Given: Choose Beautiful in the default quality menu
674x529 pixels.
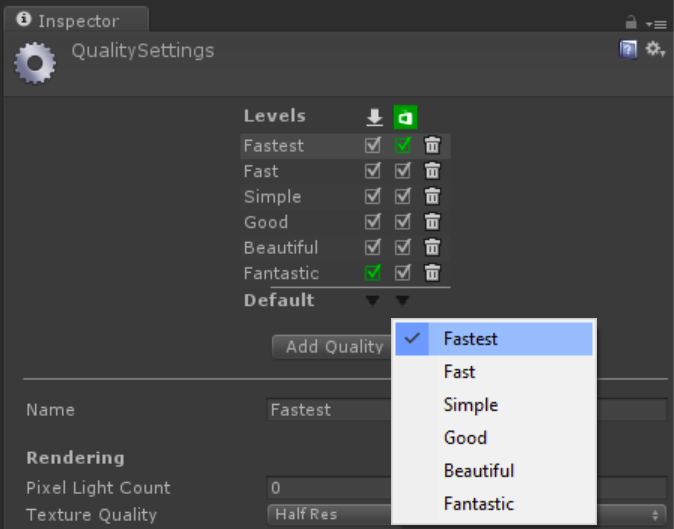Looking at the screenshot, I should [x=494, y=471].
